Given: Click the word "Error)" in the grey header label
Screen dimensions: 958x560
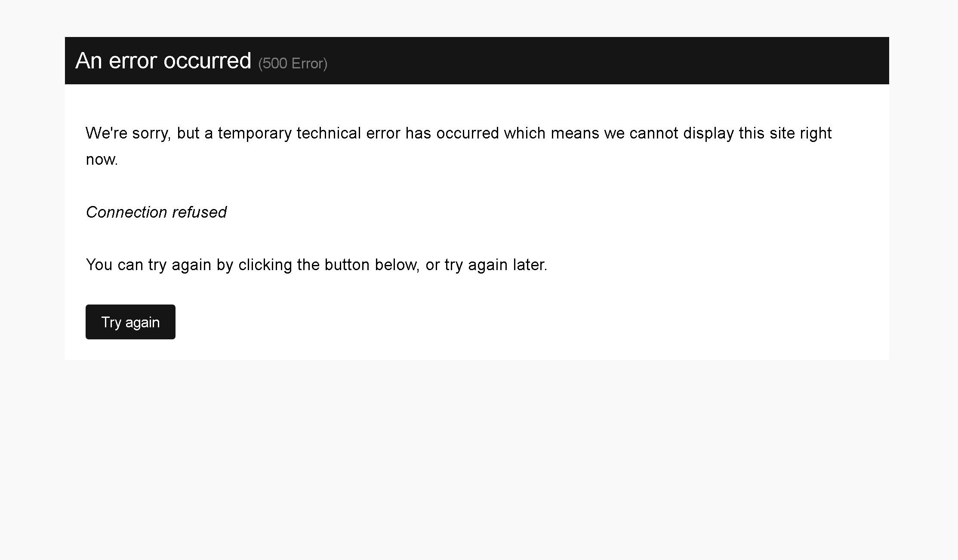Looking at the screenshot, I should click(309, 64).
